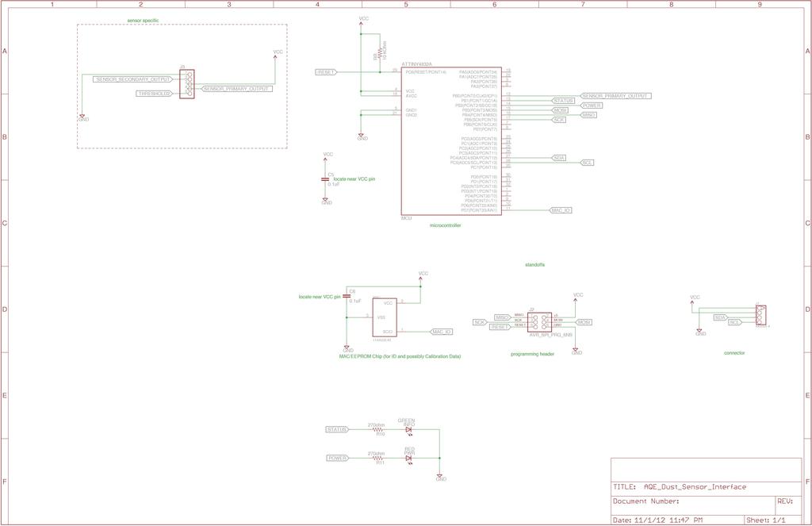
Task: Click the date '11/1/12 11:47 PM'
Action: 668,520
